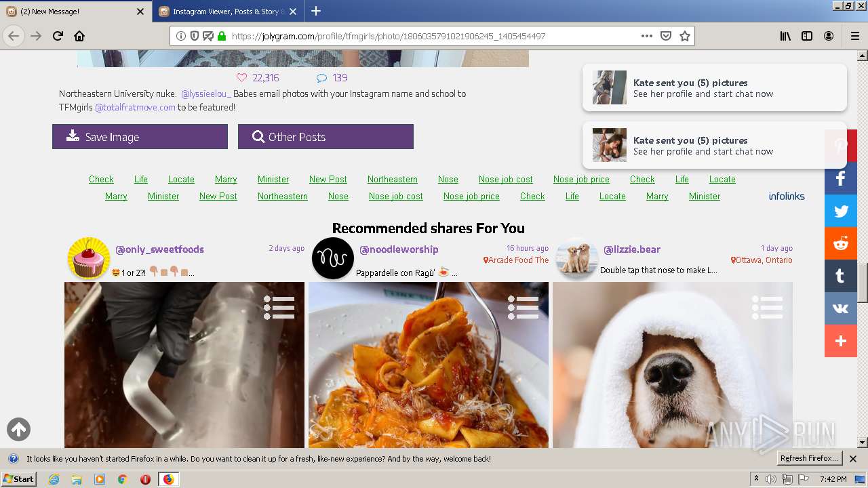
Task: Open Opera from the taskbar
Action: (x=145, y=479)
